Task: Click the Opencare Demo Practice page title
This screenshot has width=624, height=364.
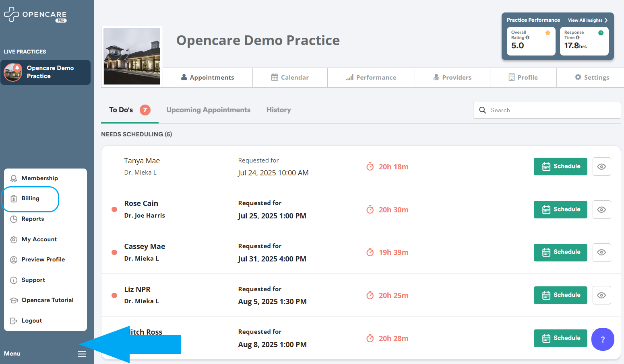Action: [x=258, y=40]
